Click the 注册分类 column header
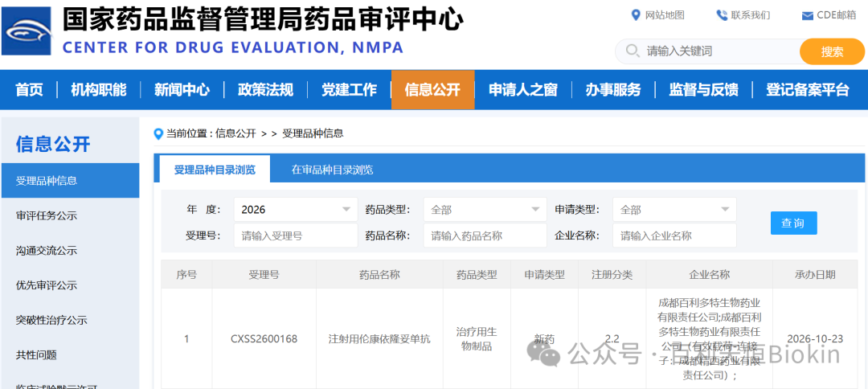 pyautogui.click(x=612, y=274)
